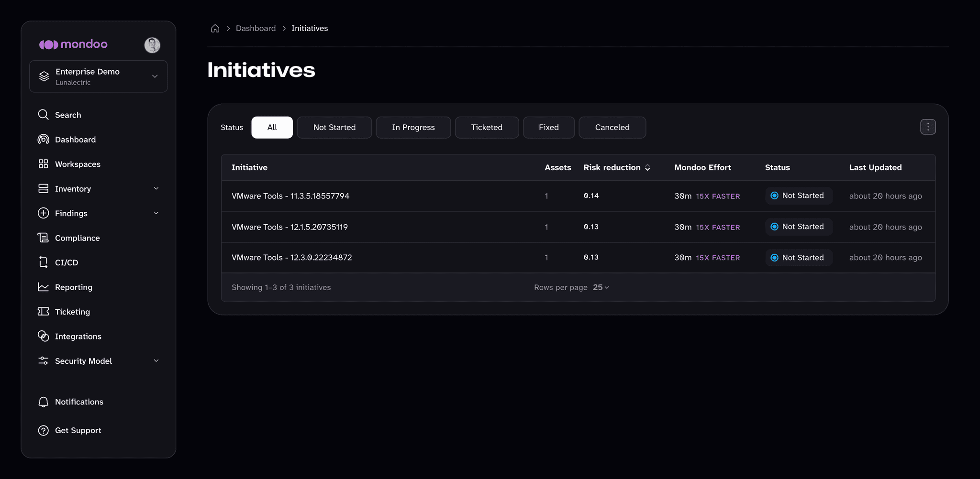Open VMware Tools - 12.3.0.22234872 initiative
This screenshot has height=479, width=980.
pyautogui.click(x=292, y=258)
